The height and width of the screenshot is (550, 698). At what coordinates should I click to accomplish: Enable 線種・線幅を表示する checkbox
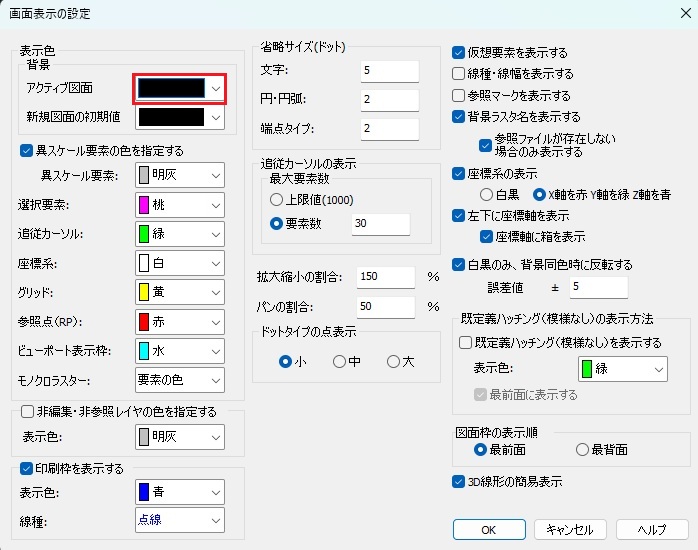pyautogui.click(x=459, y=74)
